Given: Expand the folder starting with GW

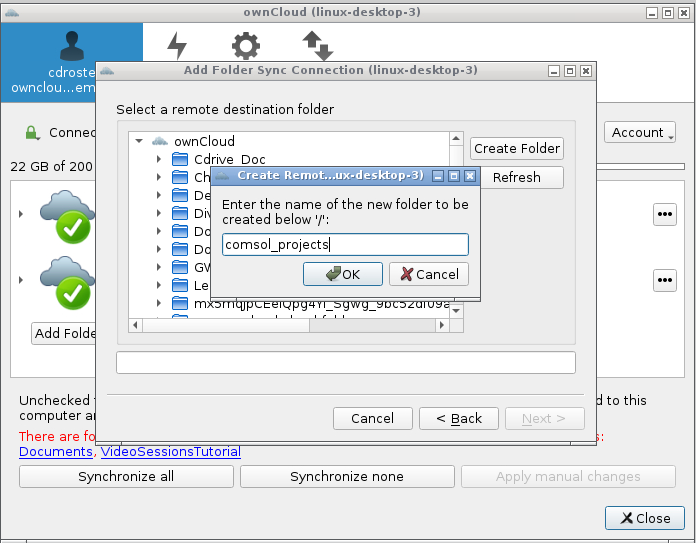Looking at the screenshot, I should (159, 267).
